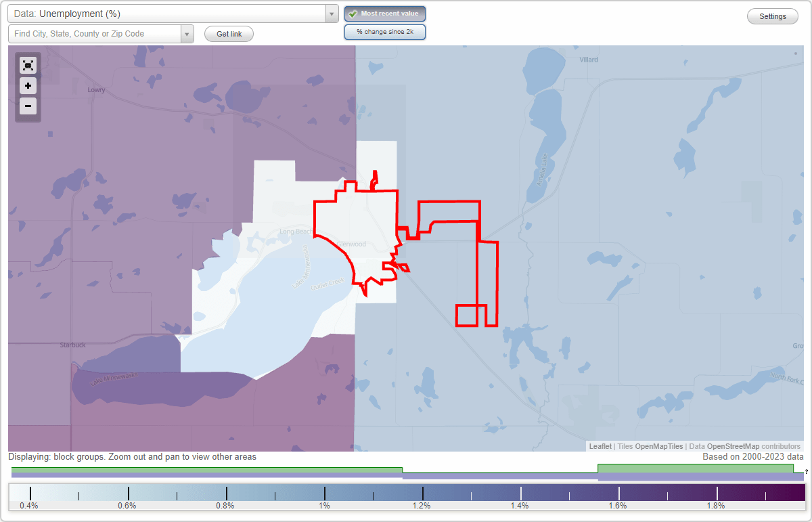Click the Lake Minnewaska label

pos(115,379)
